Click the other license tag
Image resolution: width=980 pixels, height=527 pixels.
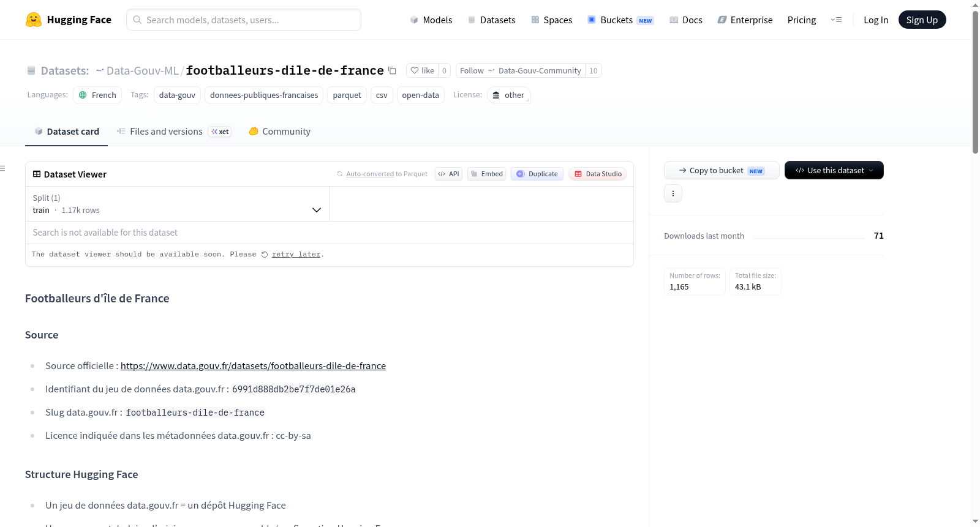(x=508, y=95)
